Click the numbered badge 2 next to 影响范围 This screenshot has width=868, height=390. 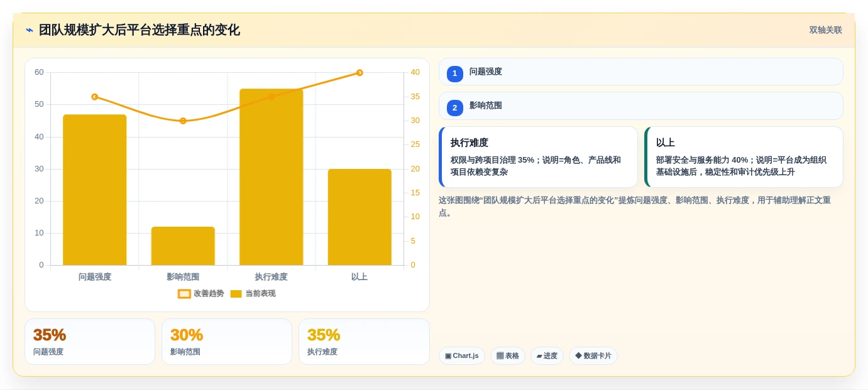[x=455, y=107]
